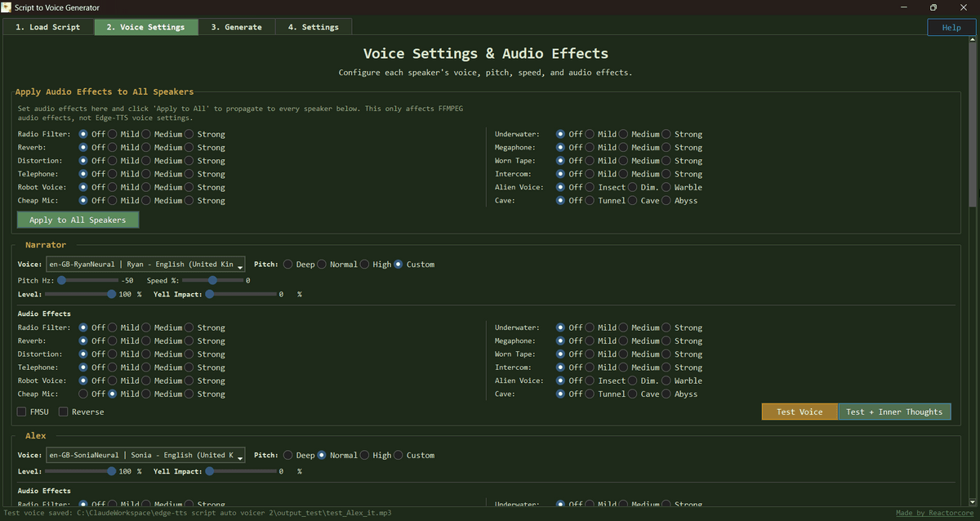Screen dimensions: 980x521
Task: Go to the 4. Settings tab
Action: [x=313, y=27]
